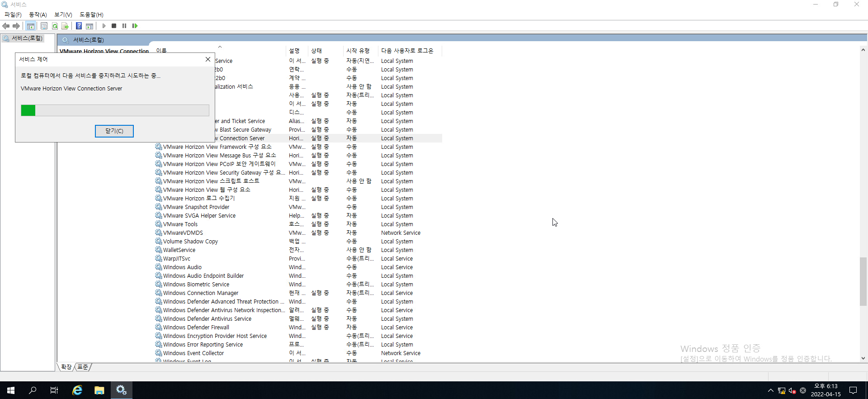Go back with the toolbar Back arrow
The image size is (868, 399).
[x=6, y=26]
